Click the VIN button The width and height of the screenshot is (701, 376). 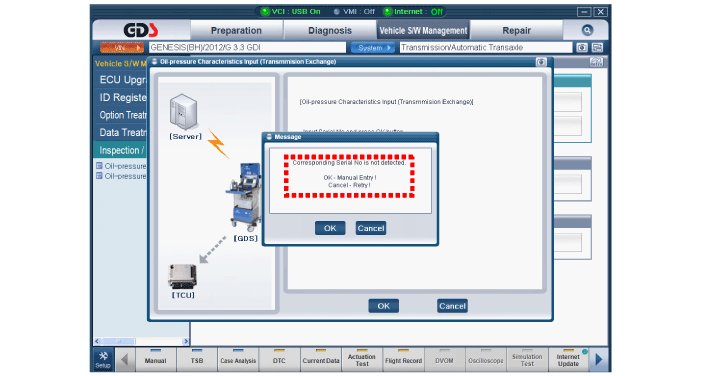122,47
